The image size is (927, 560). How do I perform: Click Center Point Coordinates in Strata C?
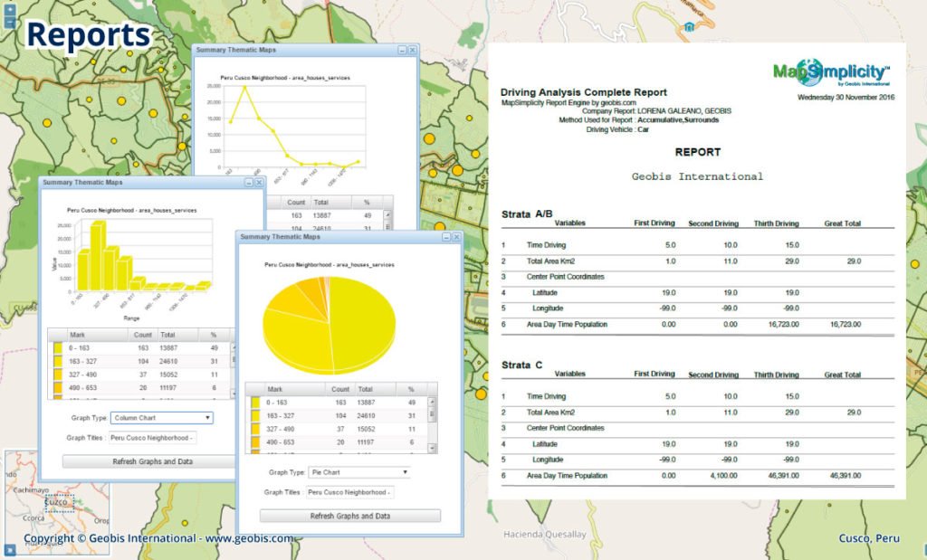pyautogui.click(x=565, y=428)
